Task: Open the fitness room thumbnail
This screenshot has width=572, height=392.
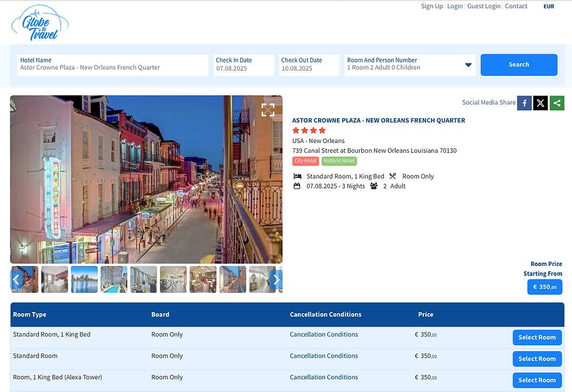Action: tap(173, 279)
